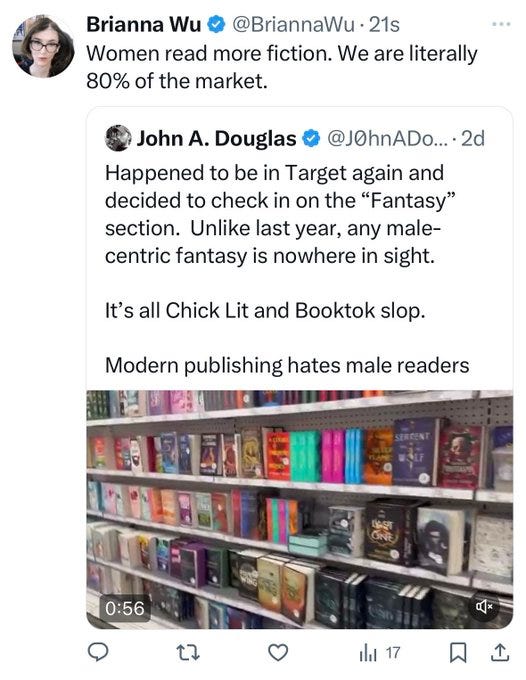
Task: Click John A. Douglas's verified badge
Action: tap(311, 139)
